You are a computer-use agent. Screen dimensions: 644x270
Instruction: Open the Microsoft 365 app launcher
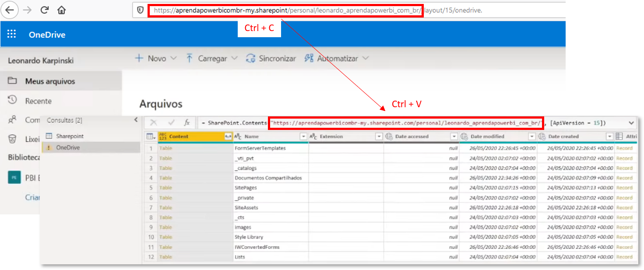coord(12,34)
